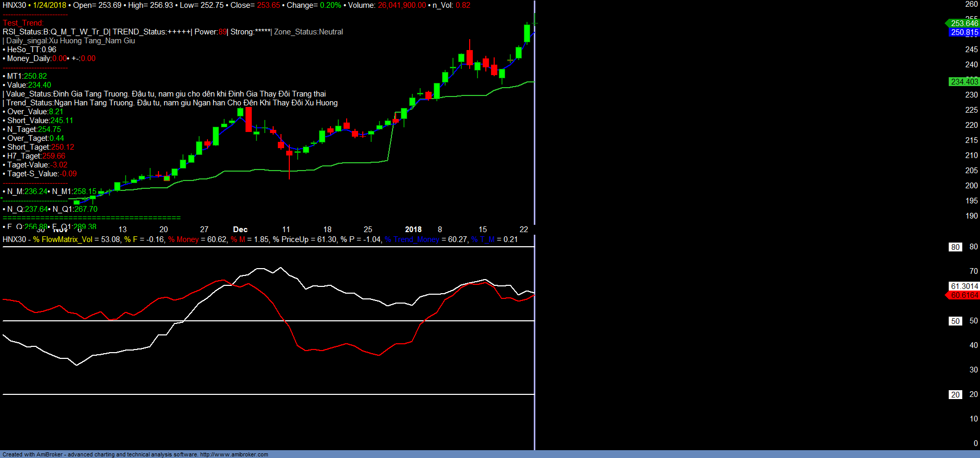
Task: Click the blue 250.815 price label
Action: click(x=964, y=32)
